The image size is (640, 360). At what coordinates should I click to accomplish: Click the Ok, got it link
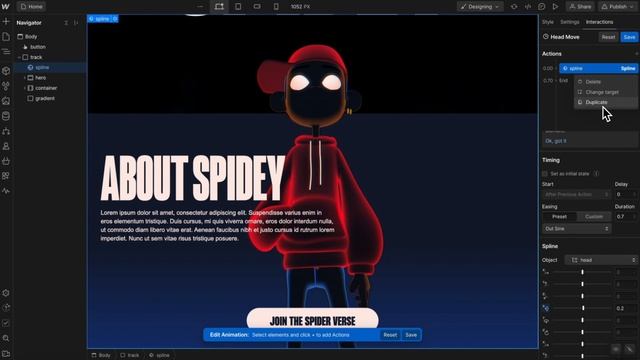pyautogui.click(x=556, y=141)
